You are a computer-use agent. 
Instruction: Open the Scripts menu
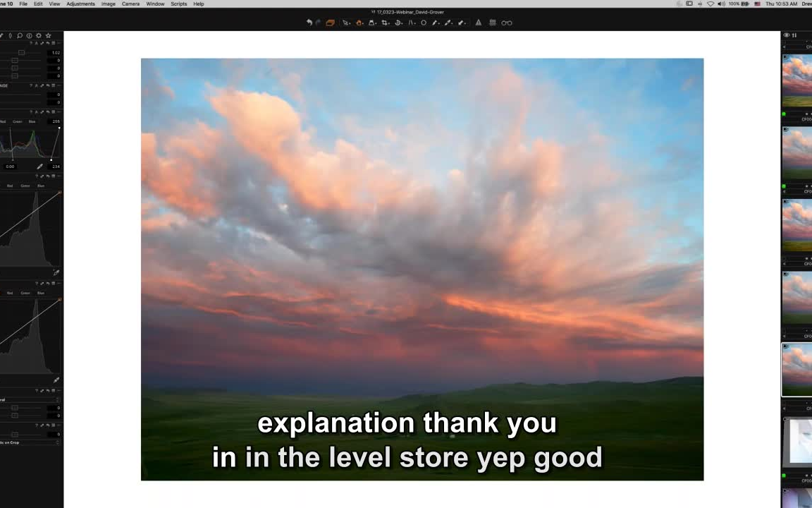click(178, 4)
